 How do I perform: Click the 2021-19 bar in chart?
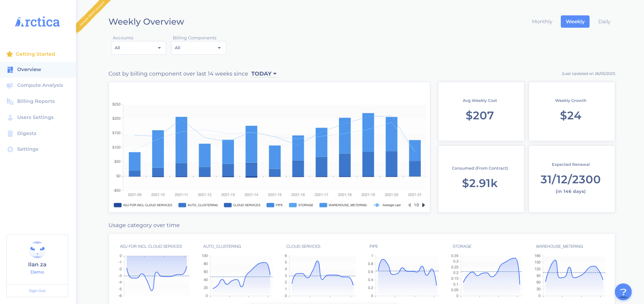pyautogui.click(x=368, y=145)
